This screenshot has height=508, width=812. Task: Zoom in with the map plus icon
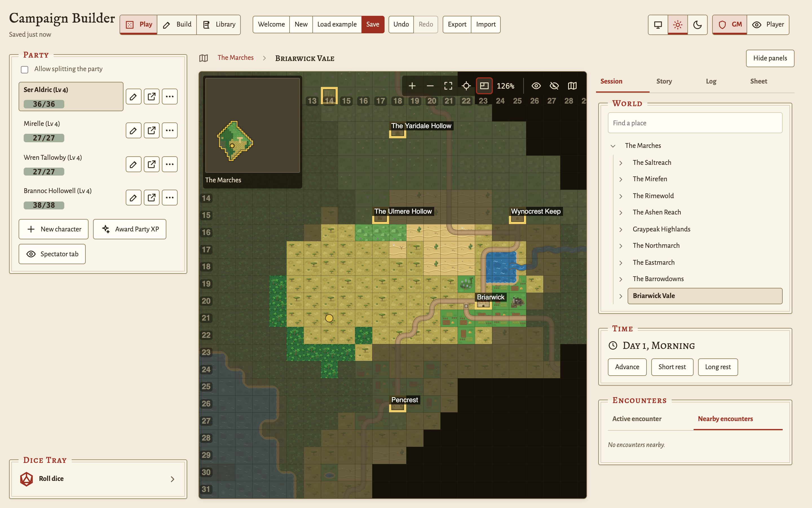pyautogui.click(x=412, y=86)
